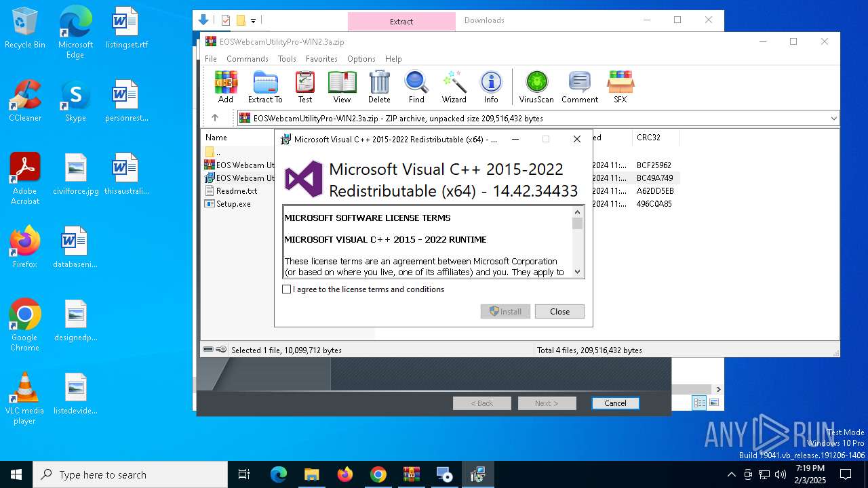Click the license text scrollbar up arrow
The height and width of the screenshot is (488, 868).
[578, 211]
